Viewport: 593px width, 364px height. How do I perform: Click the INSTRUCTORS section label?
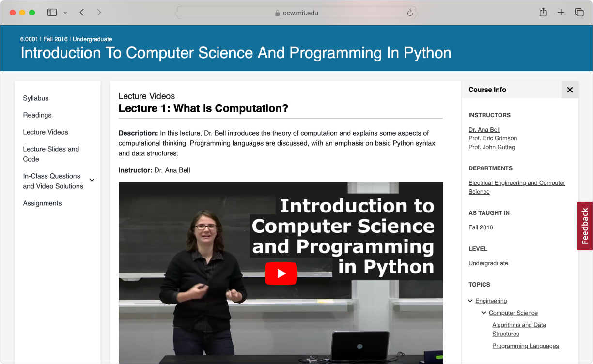tap(489, 115)
